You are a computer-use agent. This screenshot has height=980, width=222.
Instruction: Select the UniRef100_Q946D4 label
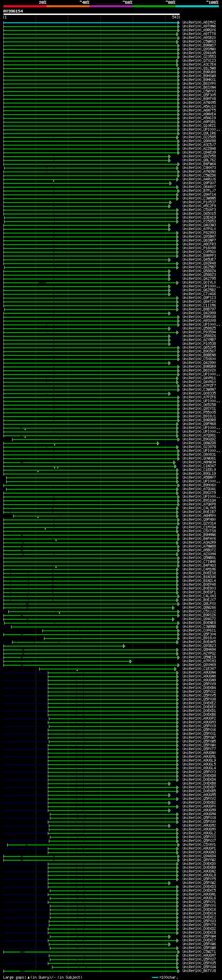point(199,856)
